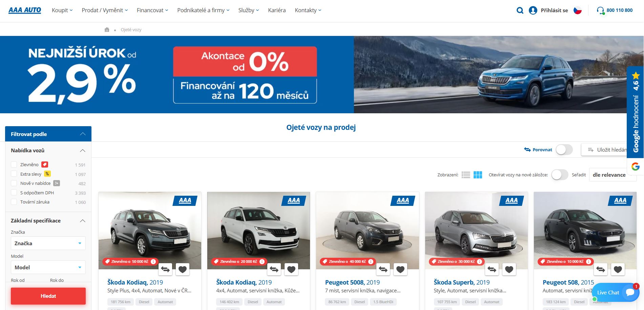Click the red Hledat button
Viewport: 644px width, 310px height.
point(48,296)
